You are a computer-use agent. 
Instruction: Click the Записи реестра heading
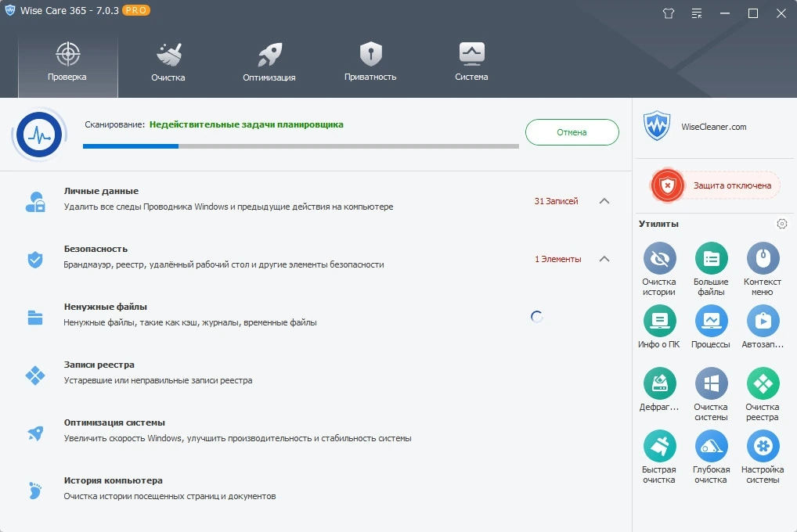pos(99,365)
